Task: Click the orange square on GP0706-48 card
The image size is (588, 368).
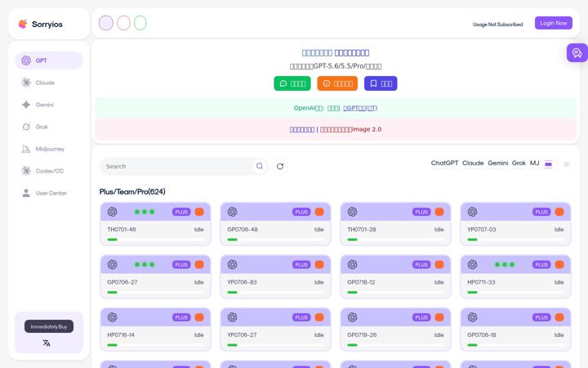Action: (319, 212)
